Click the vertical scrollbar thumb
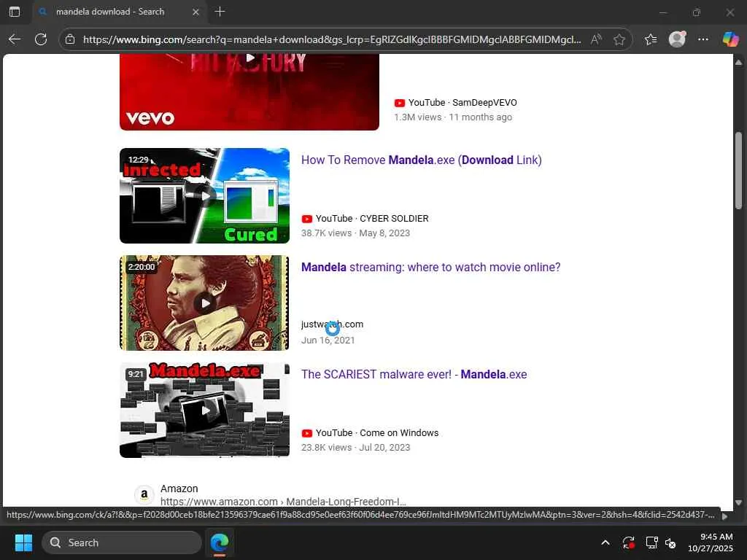The height and width of the screenshot is (560, 747). coord(738,171)
